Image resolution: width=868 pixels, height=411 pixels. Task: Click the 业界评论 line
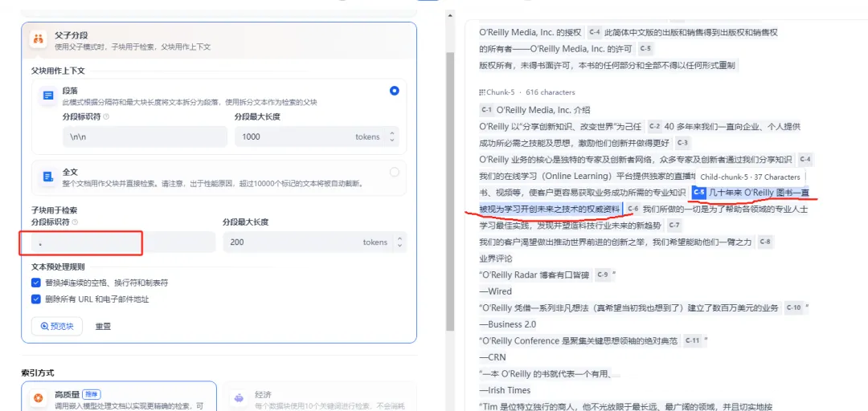(496, 258)
